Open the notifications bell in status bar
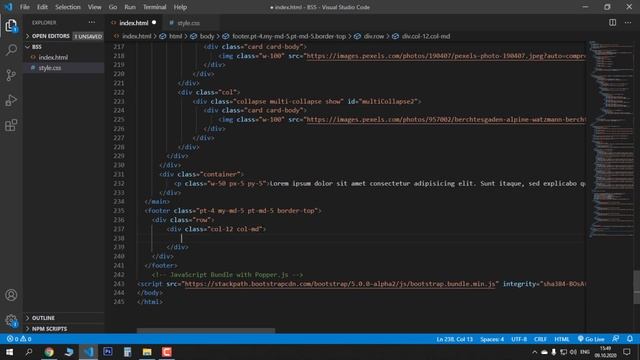Screen dimensions: 640x360 pos(630,339)
